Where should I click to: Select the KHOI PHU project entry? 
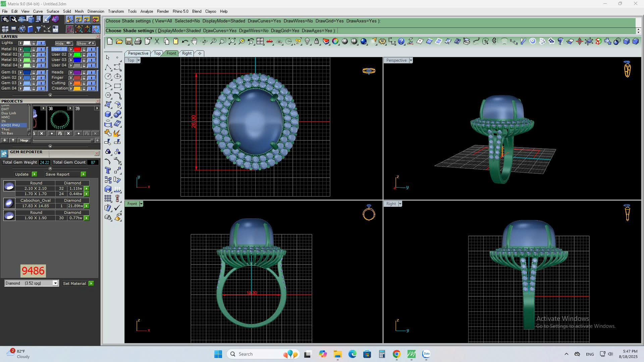click(11, 125)
